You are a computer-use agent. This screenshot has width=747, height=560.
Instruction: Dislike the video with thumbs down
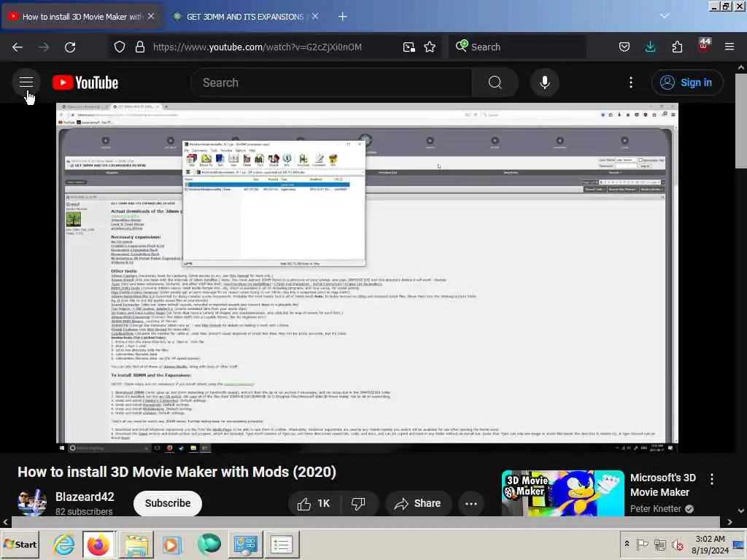click(x=358, y=503)
